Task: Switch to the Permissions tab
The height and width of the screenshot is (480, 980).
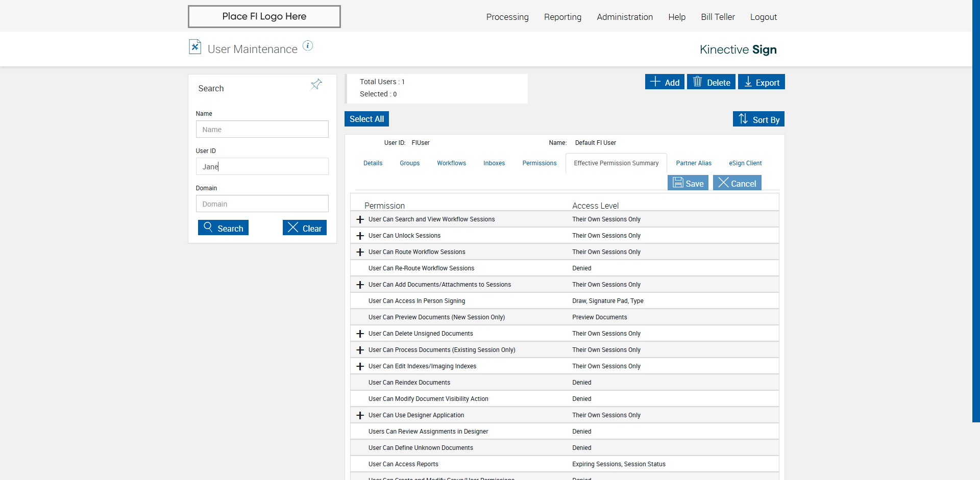Action: click(x=539, y=163)
